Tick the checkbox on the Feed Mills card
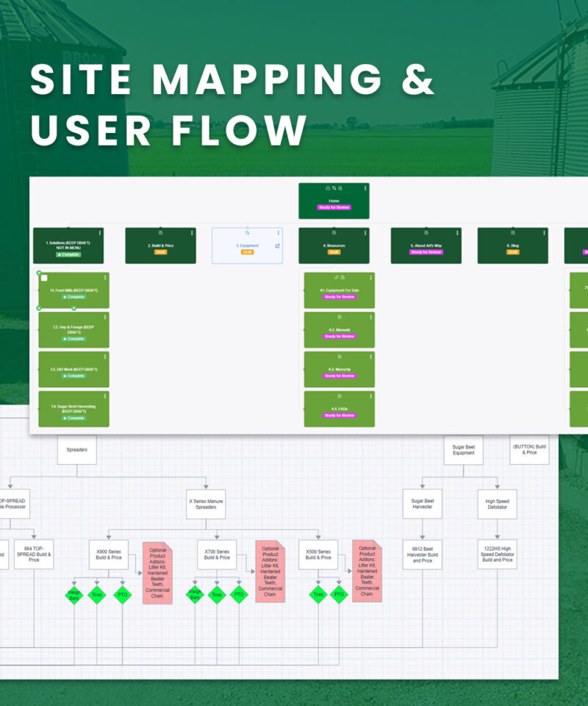Image resolution: width=588 pixels, height=706 pixels. click(44, 278)
